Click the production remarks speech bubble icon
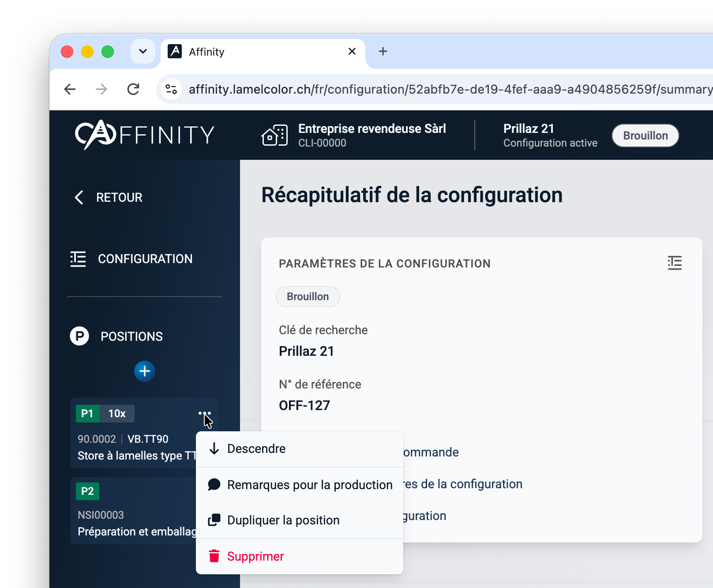Screen dimensions: 713x588 [x=214, y=485]
